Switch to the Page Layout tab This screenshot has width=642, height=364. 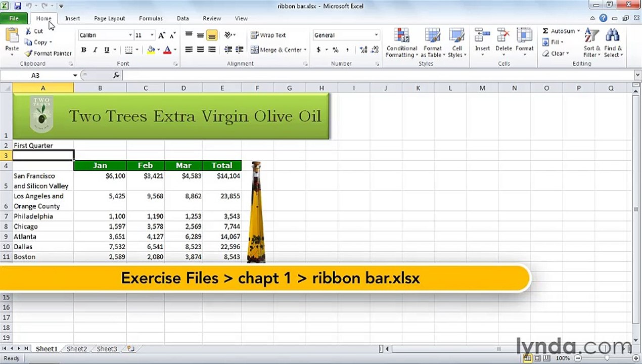point(109,19)
